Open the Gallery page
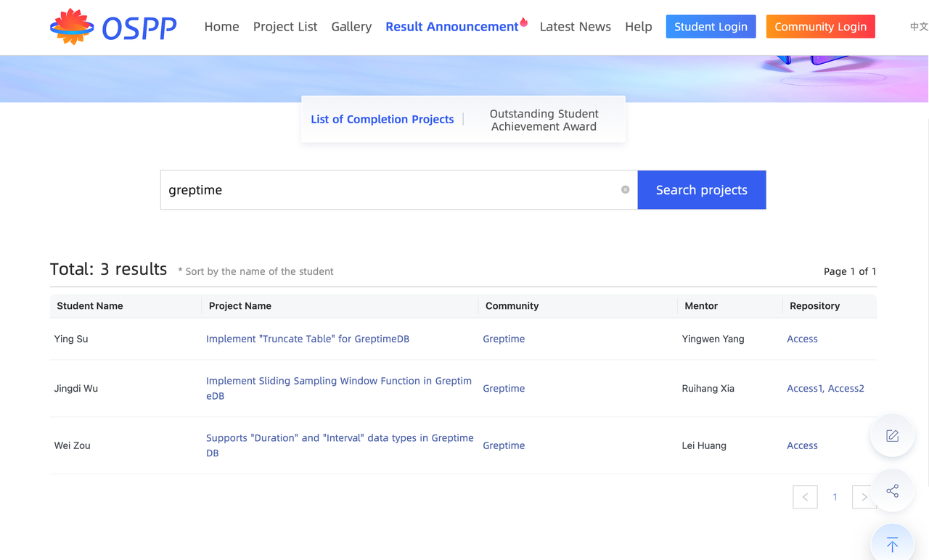The height and width of the screenshot is (560, 929). tap(351, 27)
